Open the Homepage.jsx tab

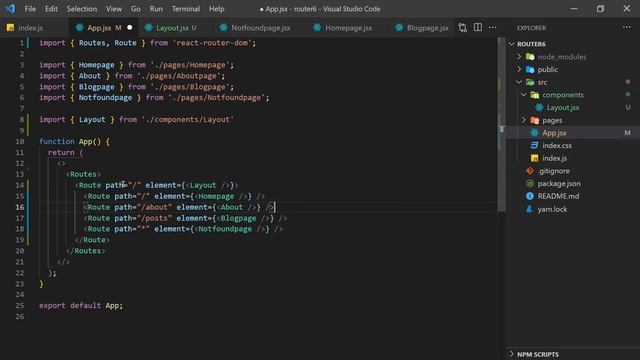(349, 28)
